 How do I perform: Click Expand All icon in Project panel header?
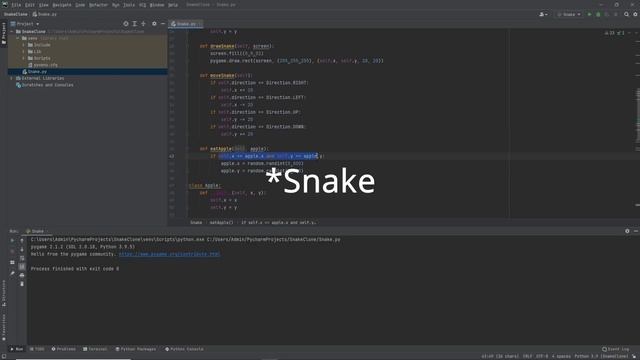pos(135,24)
